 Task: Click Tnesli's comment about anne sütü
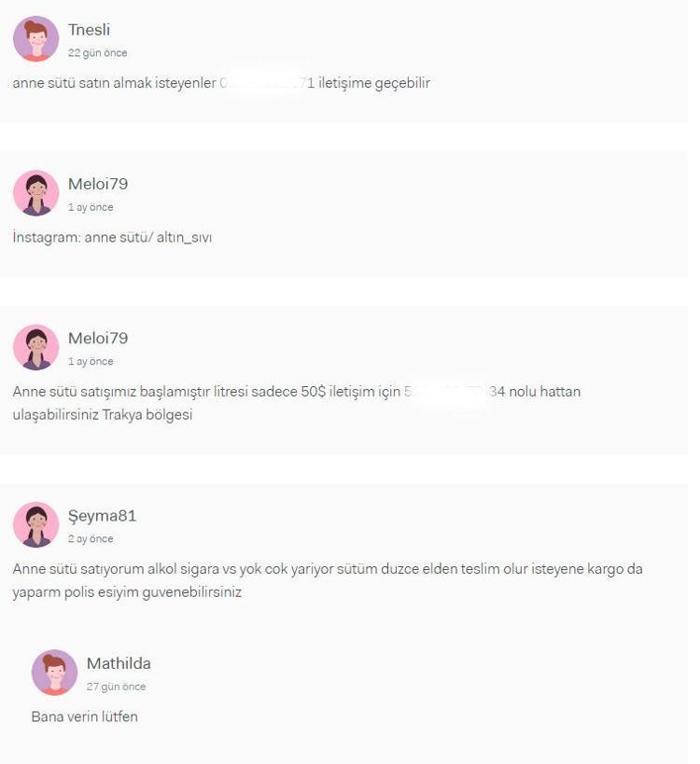(221, 83)
